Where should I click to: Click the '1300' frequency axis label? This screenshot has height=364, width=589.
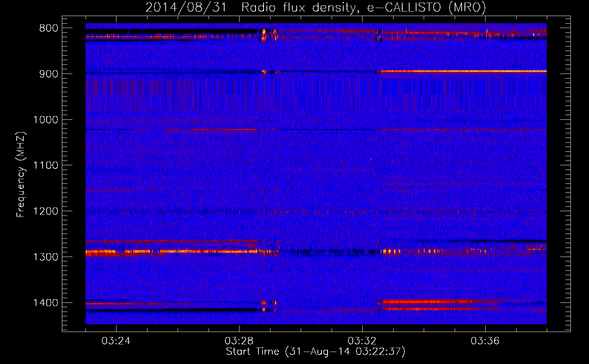pyautogui.click(x=46, y=257)
